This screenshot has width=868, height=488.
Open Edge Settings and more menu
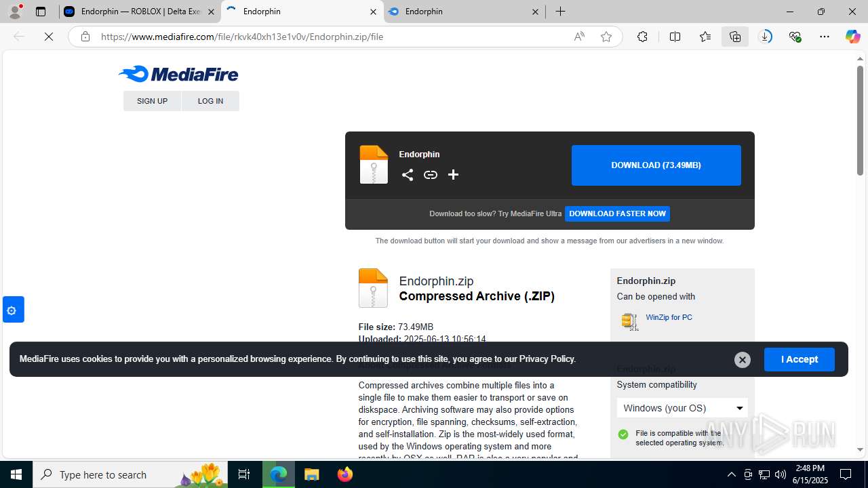825,37
